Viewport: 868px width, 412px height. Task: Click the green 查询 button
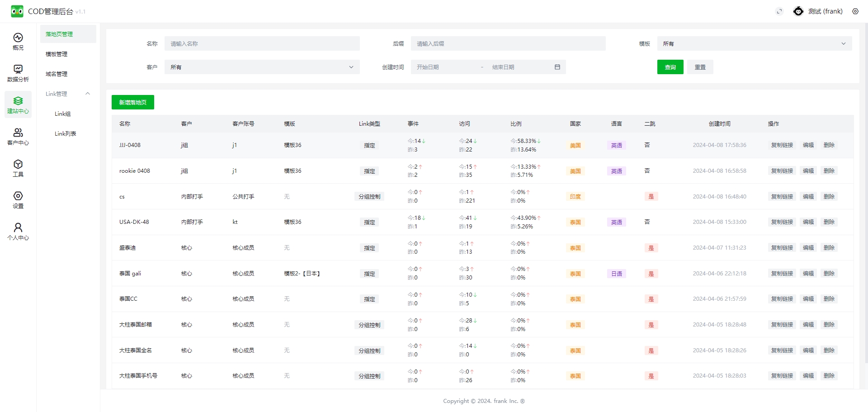coord(670,67)
